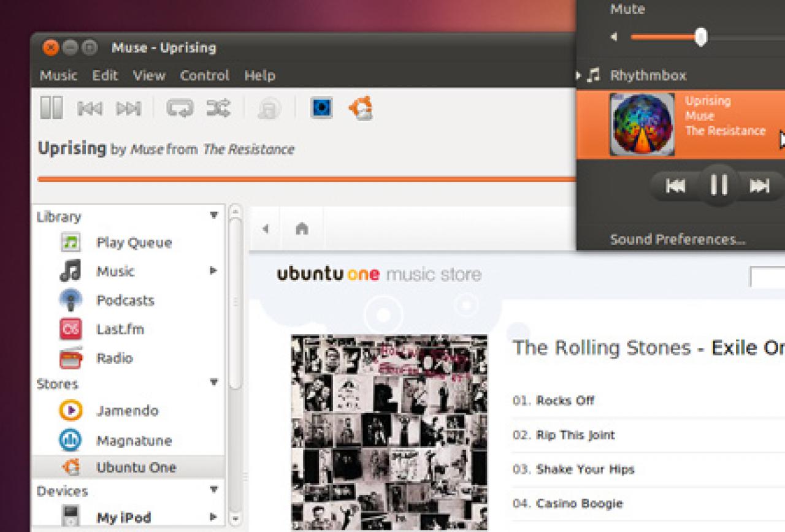Open Sound Preferences
The width and height of the screenshot is (785, 532).
678,240
